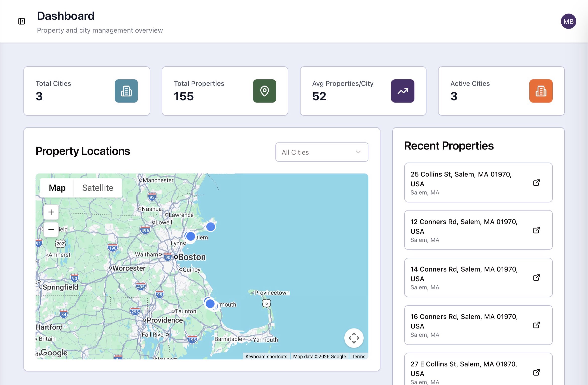Viewport: 588px width, 385px height.
Task: Switch to Map view tab
Action: 57,188
